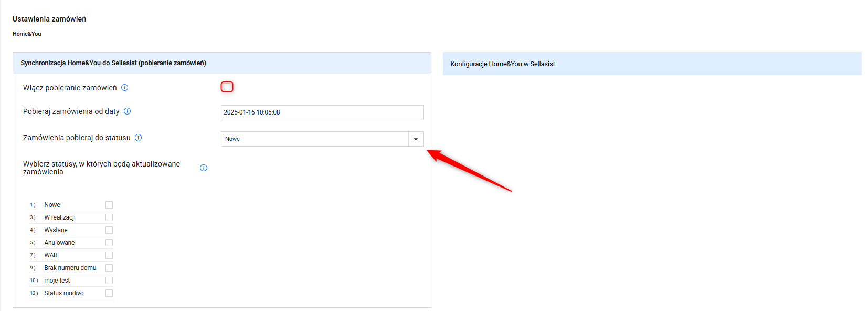
Task: Click the Wysłane status label
Action: (x=56, y=230)
